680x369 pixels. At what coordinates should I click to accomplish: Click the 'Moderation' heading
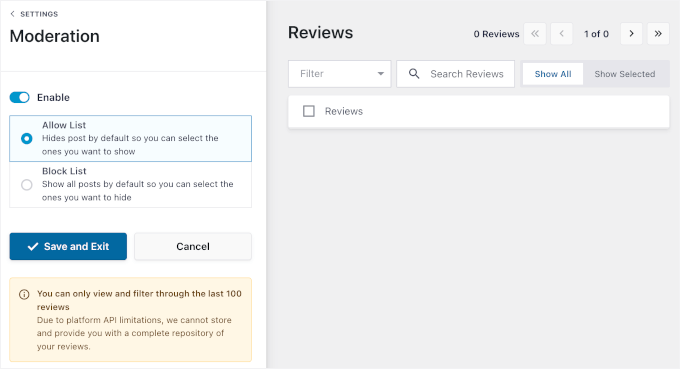[x=55, y=36]
